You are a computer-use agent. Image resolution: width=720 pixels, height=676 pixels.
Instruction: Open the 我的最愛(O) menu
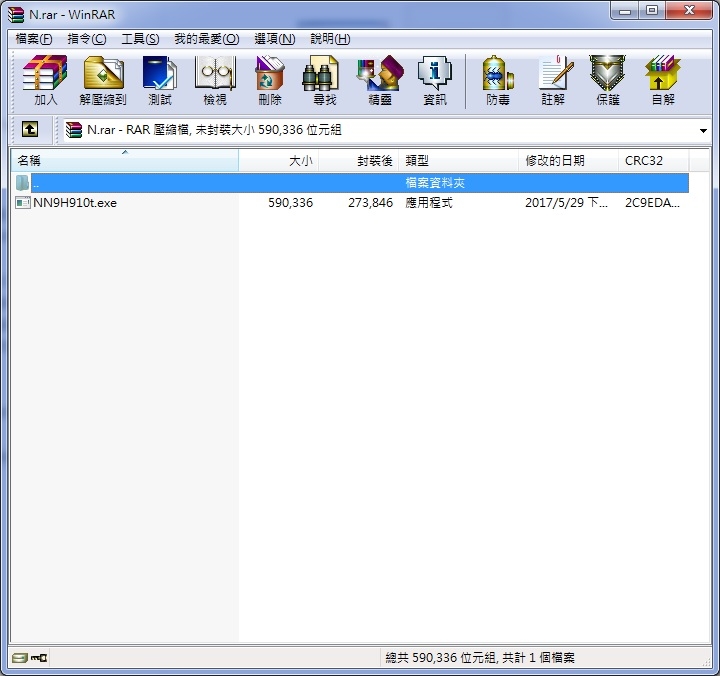tap(207, 39)
